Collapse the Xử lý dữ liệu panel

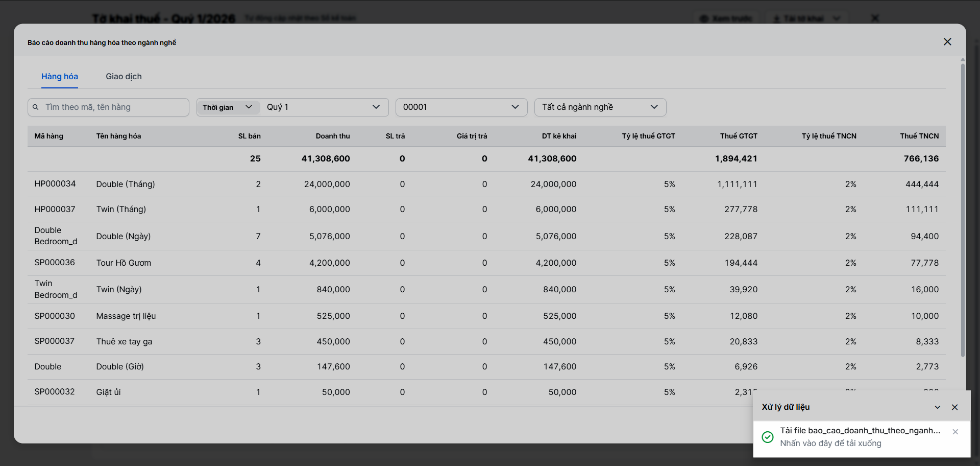pos(938,407)
